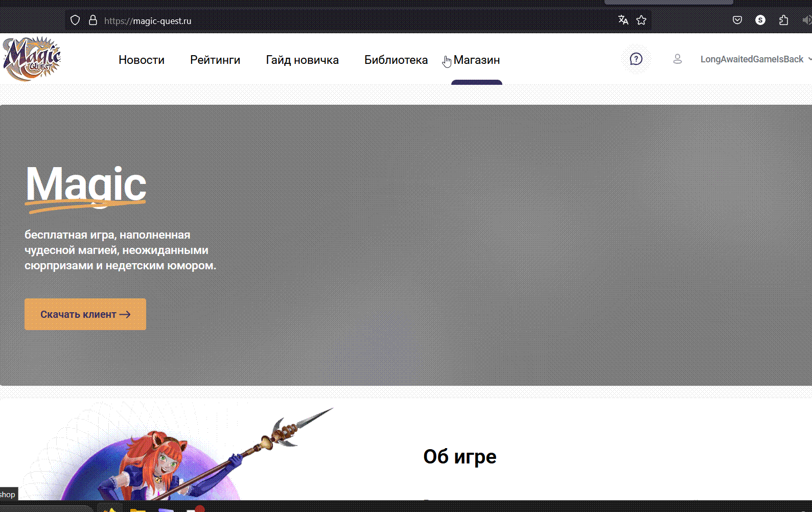Open the extensions puzzle-piece menu
812x512 pixels.
click(x=783, y=20)
